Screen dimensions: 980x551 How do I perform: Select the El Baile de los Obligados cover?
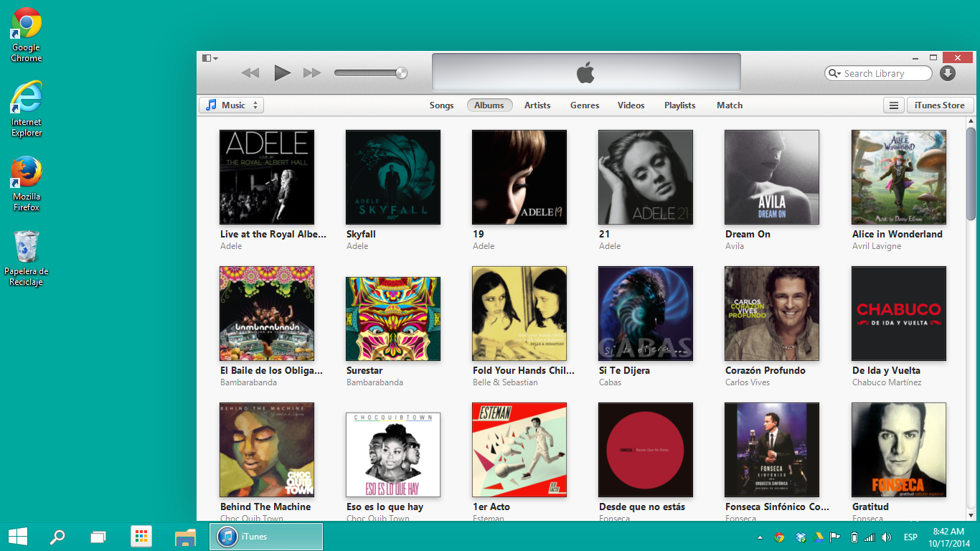(x=267, y=314)
